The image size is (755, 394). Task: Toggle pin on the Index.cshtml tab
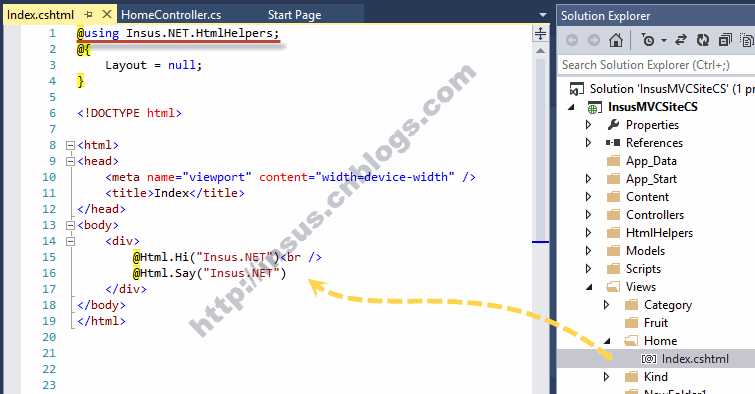click(89, 14)
